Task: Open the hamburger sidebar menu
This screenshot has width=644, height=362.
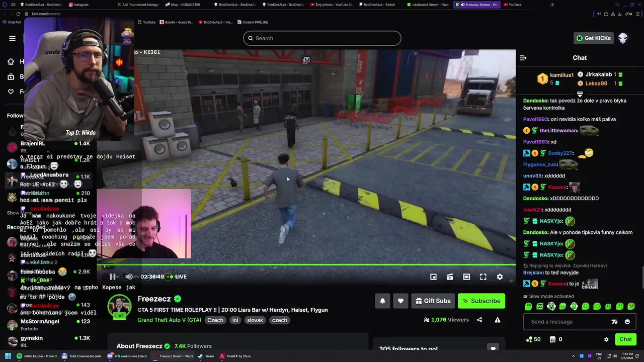Action: [12, 38]
